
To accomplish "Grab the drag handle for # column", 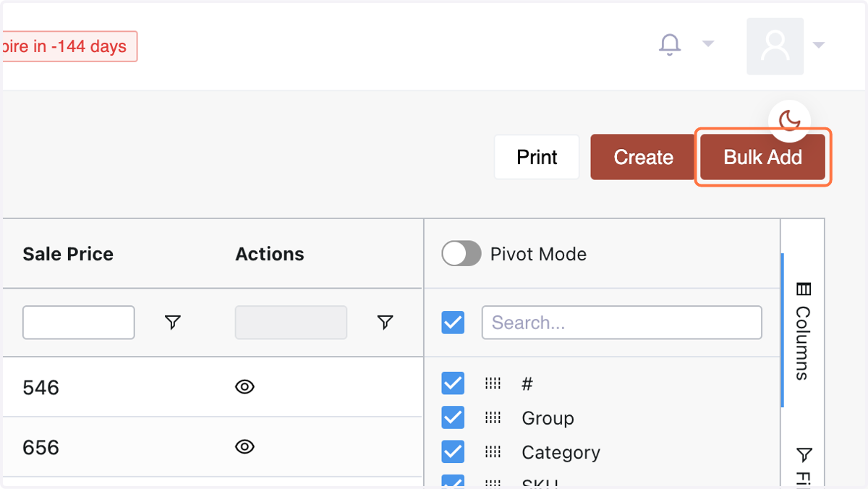I will click(493, 383).
